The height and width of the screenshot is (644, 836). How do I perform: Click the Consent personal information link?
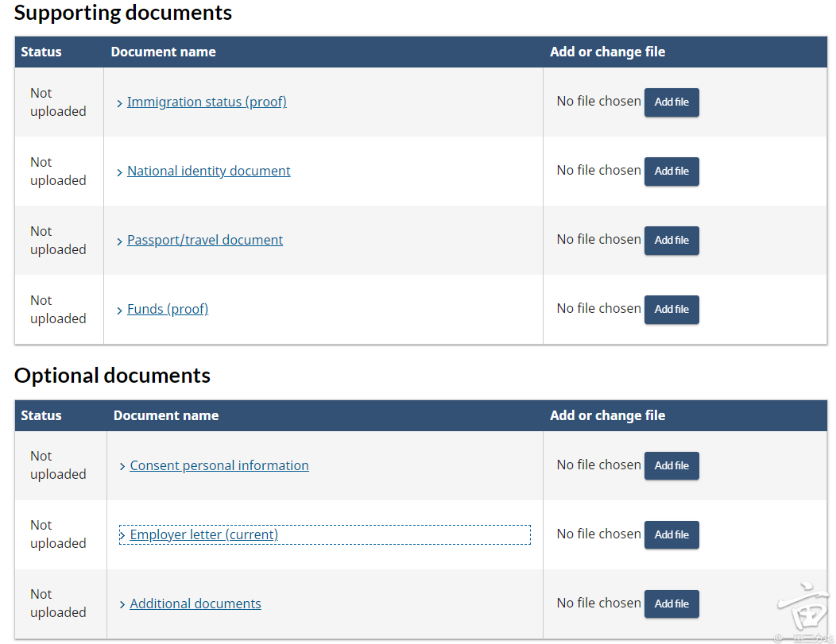tap(219, 465)
